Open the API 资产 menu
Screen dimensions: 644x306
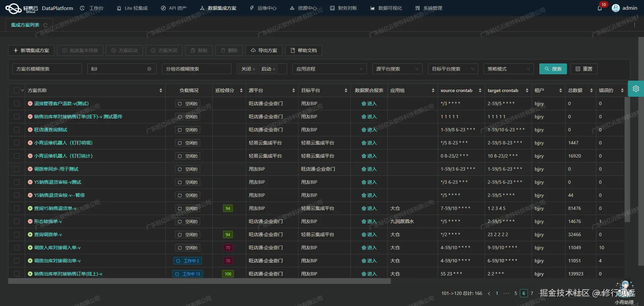[174, 8]
